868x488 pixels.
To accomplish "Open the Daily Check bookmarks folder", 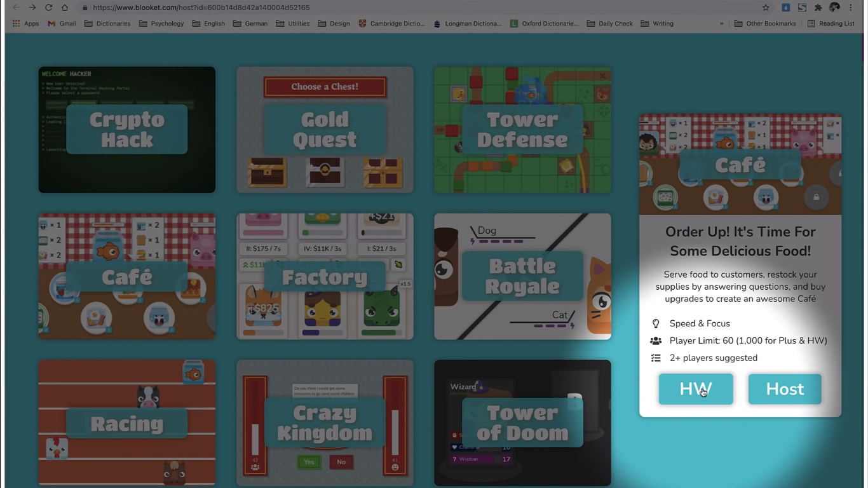I will point(610,24).
